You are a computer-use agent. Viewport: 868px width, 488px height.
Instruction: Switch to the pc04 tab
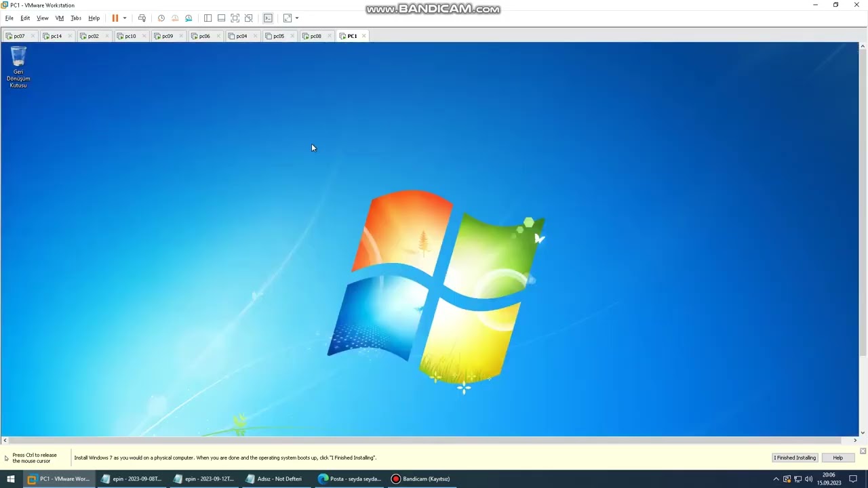coord(241,36)
